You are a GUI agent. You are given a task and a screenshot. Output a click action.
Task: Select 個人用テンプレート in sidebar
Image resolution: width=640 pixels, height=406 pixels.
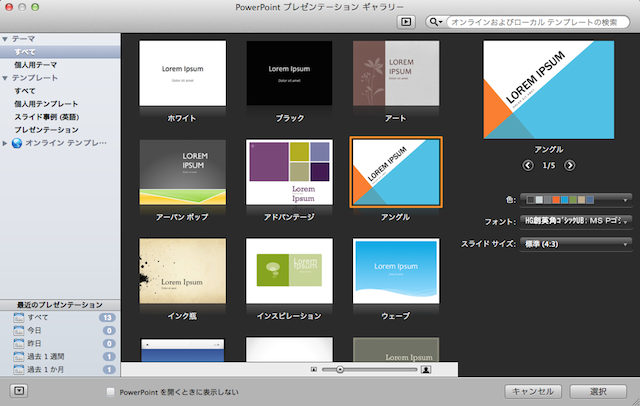60,104
